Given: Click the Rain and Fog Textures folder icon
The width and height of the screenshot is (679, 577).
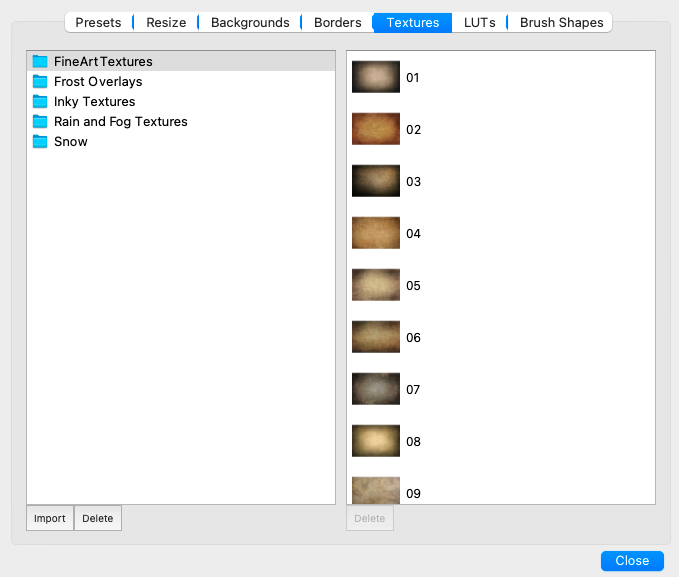Looking at the screenshot, I should [x=40, y=122].
